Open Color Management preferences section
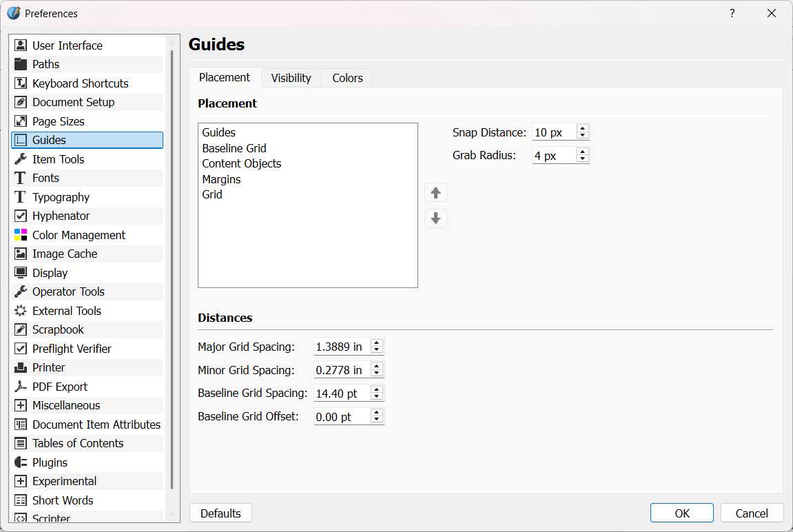 [79, 235]
